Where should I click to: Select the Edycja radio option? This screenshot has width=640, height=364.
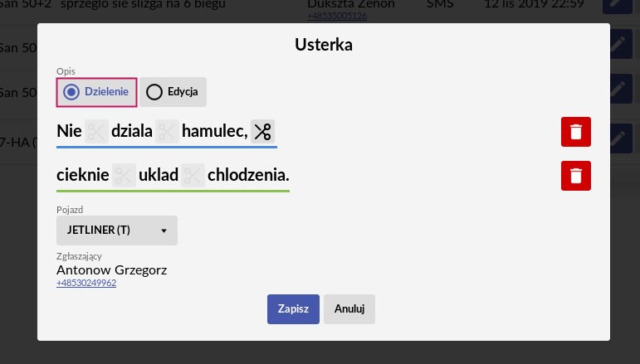(x=173, y=92)
